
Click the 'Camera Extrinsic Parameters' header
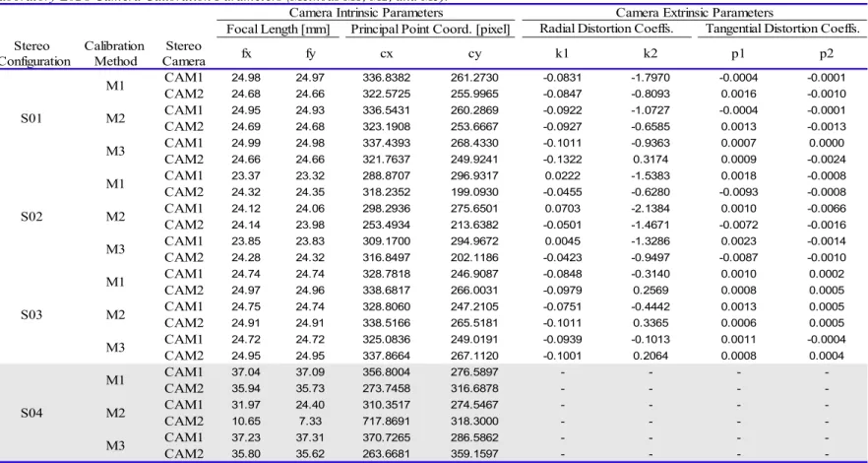[x=694, y=12]
